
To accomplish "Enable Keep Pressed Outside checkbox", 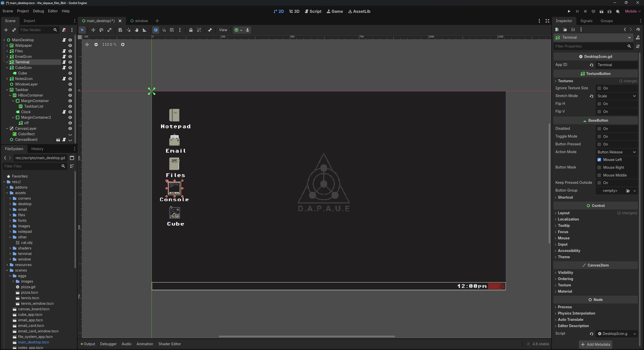I will [599, 183].
